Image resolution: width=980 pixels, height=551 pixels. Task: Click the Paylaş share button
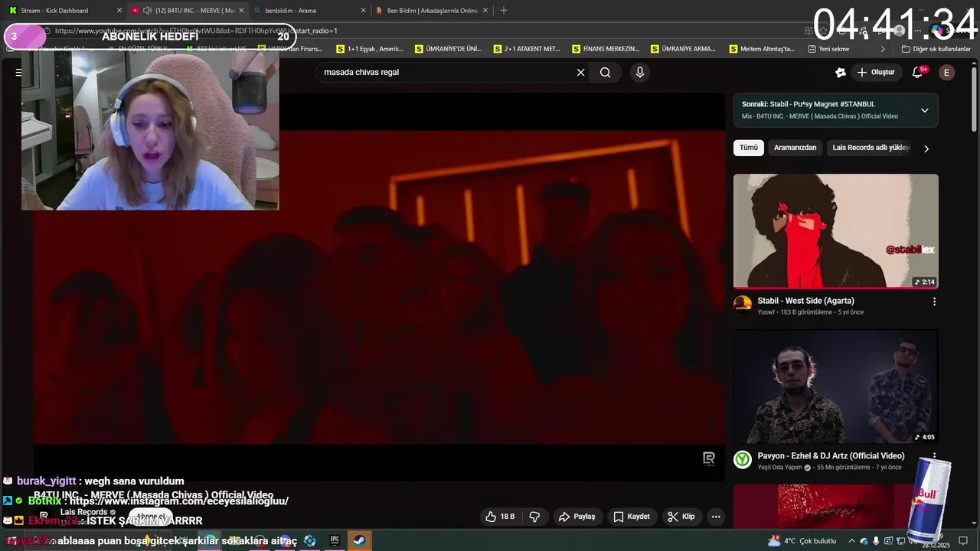(x=577, y=517)
